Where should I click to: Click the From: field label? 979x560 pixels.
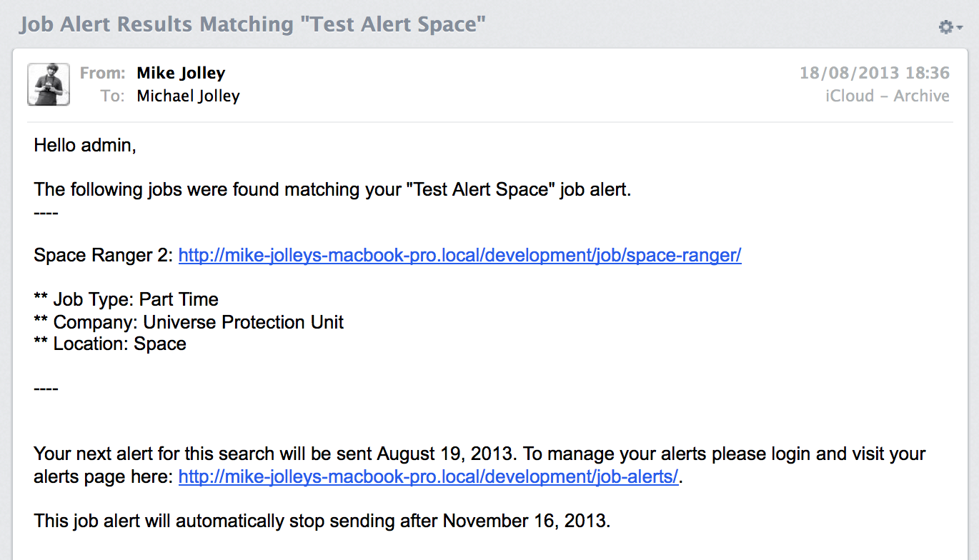[x=103, y=73]
